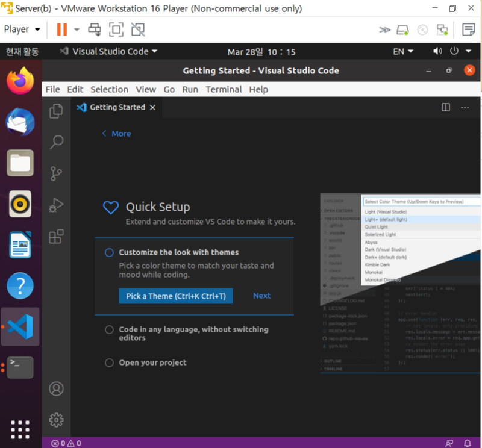Launch Thunderbird mail from the dock
Image resolution: width=482 pixels, height=448 pixels.
tap(20, 122)
